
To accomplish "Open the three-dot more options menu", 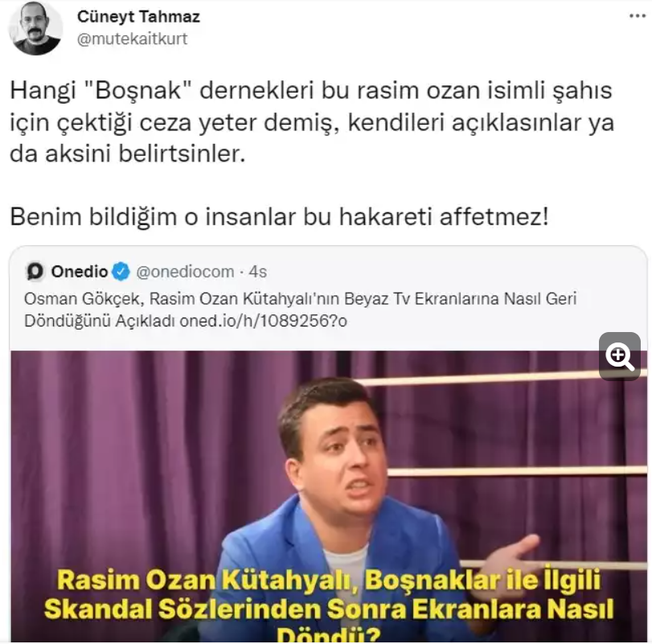I will point(637,16).
